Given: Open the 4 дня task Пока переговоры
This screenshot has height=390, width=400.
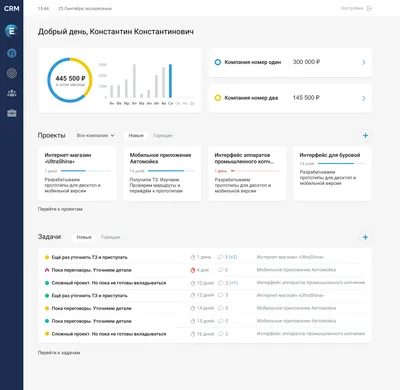Looking at the screenshot, I should [91, 270].
